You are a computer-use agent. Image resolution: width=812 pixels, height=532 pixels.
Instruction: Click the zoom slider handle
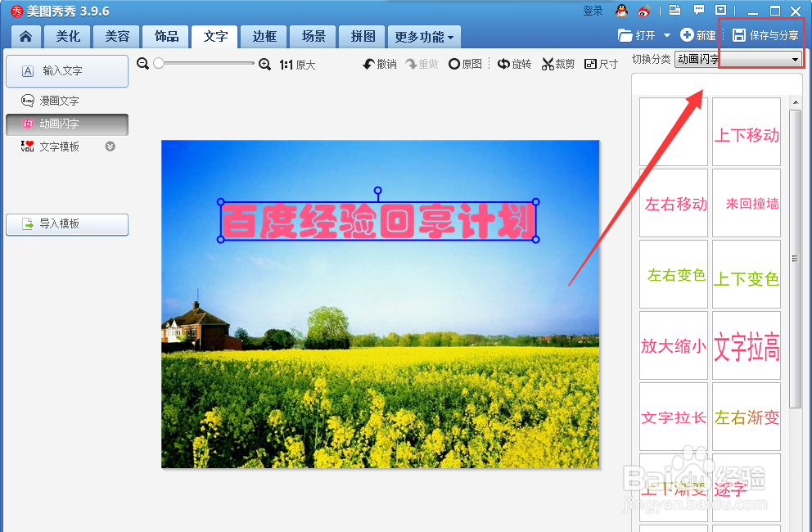click(159, 63)
